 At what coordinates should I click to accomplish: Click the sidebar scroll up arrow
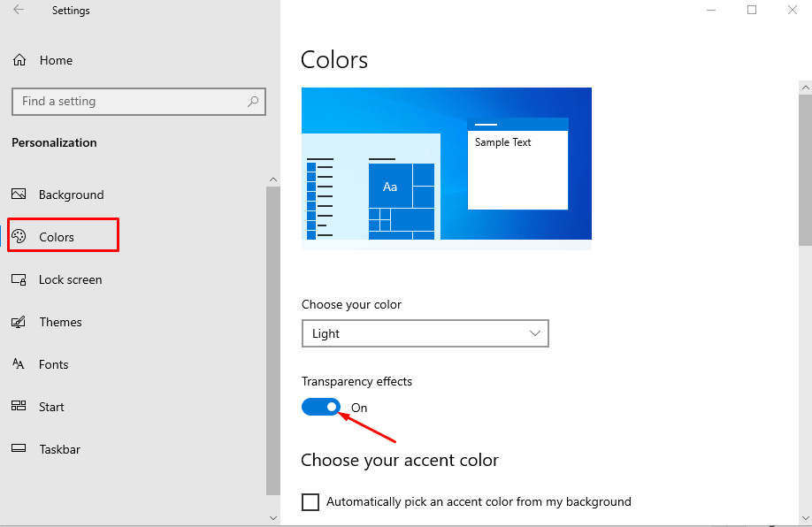[x=273, y=179]
